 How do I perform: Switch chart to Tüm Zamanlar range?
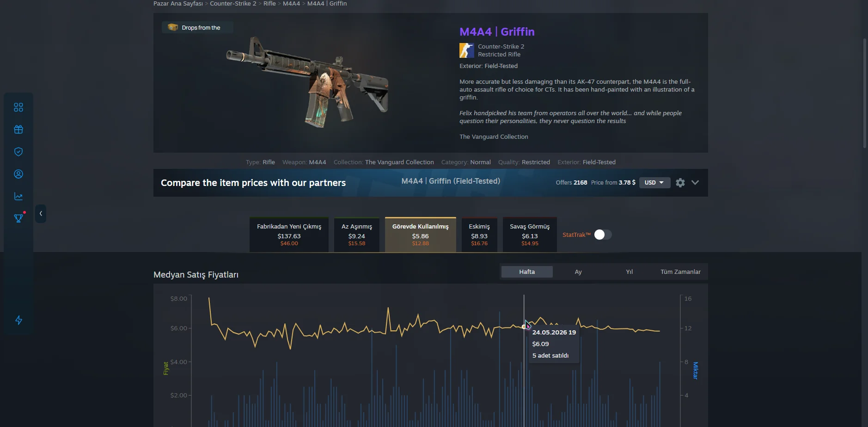coord(680,272)
